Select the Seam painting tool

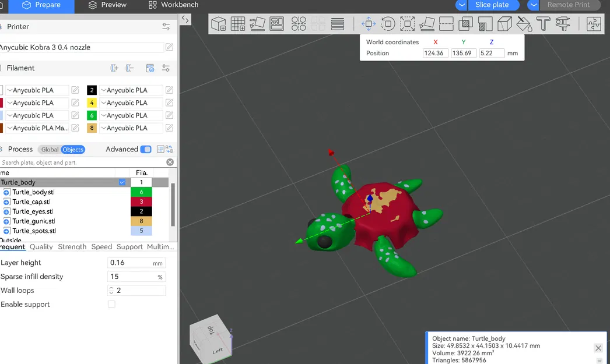504,24
